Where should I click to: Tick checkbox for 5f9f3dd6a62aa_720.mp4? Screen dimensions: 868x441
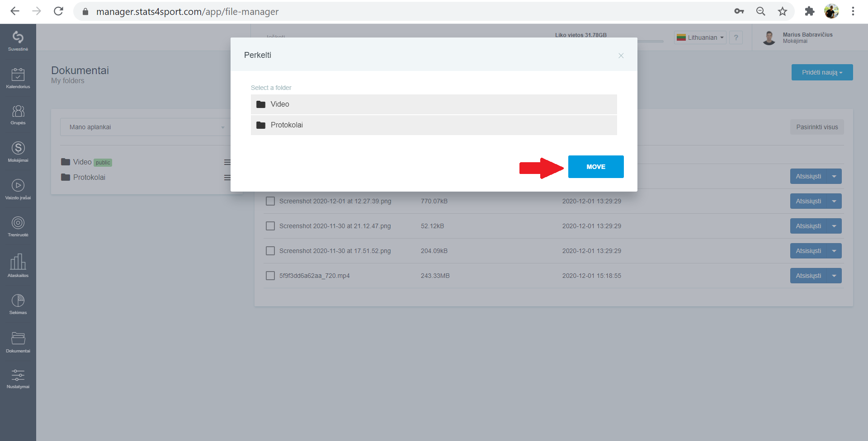pos(270,276)
